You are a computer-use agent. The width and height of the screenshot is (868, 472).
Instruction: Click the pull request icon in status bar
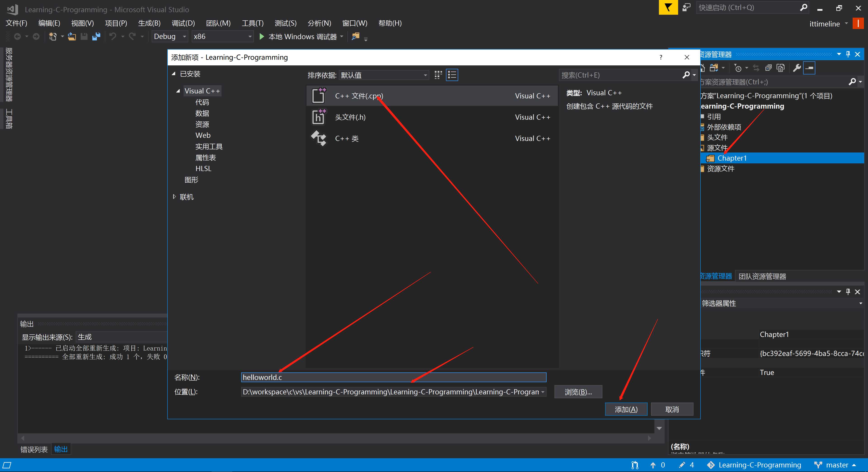click(x=635, y=465)
